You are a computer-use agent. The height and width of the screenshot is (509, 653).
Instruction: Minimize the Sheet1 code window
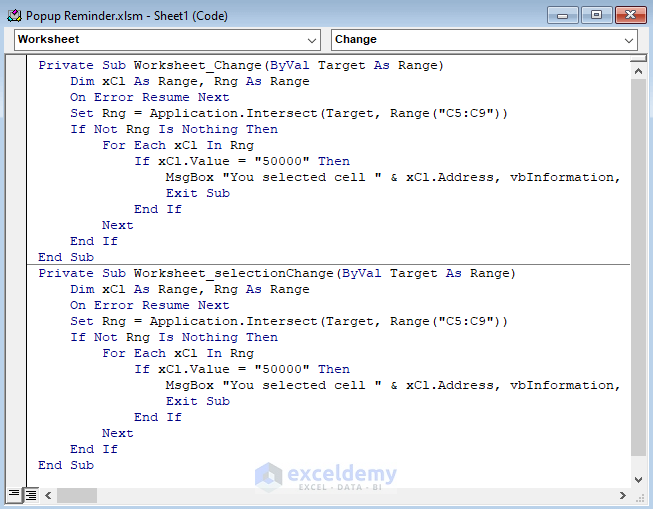(x=563, y=15)
